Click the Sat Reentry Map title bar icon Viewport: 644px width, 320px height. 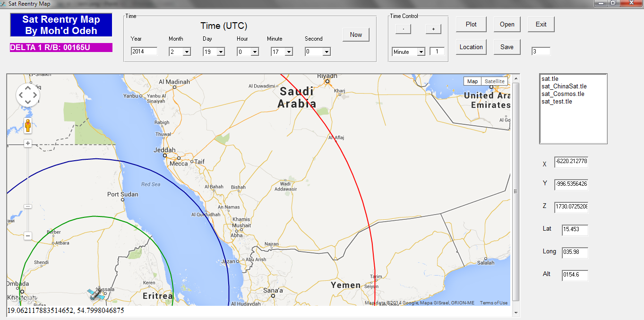point(4,4)
